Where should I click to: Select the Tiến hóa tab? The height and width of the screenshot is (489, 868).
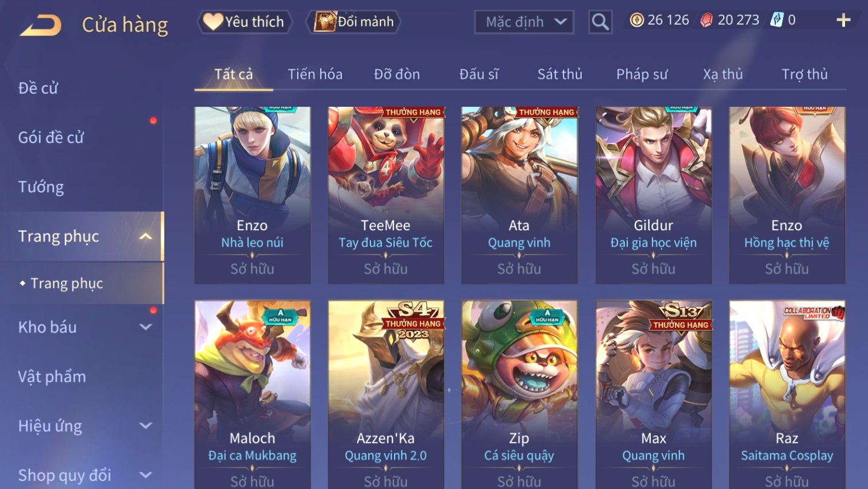(x=315, y=74)
